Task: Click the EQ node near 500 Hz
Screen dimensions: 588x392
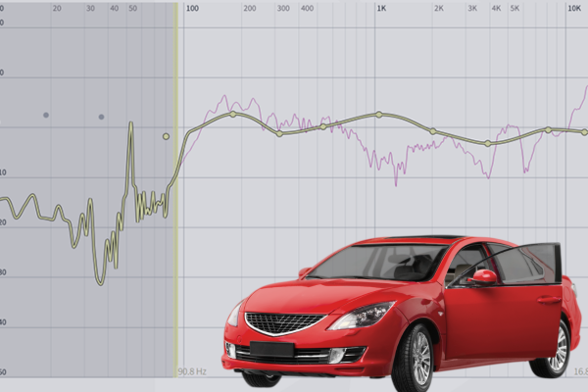Action: (321, 126)
